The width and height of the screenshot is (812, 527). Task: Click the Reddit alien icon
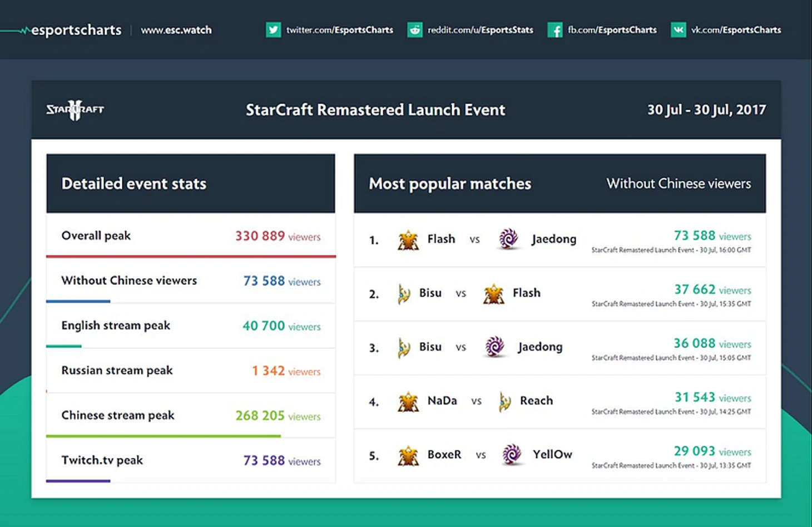(415, 29)
